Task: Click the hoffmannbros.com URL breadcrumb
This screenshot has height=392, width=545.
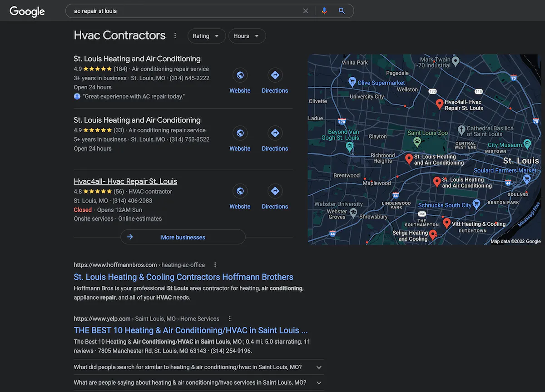Action: pos(139,265)
